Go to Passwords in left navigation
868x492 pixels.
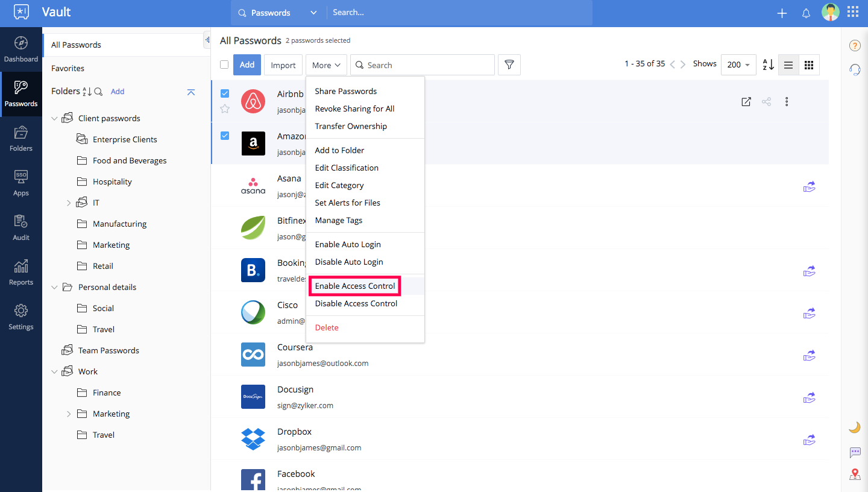pos(21,94)
